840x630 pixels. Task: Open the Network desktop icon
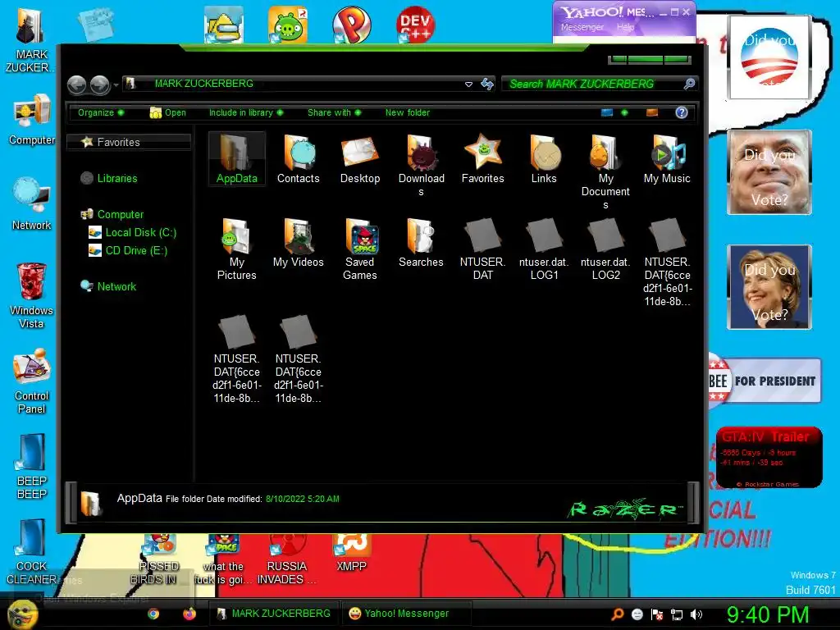click(x=31, y=203)
